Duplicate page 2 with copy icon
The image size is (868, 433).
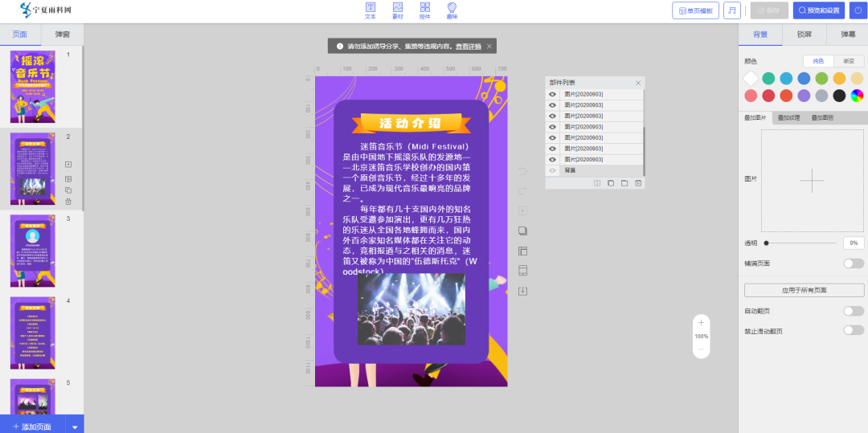point(68,190)
